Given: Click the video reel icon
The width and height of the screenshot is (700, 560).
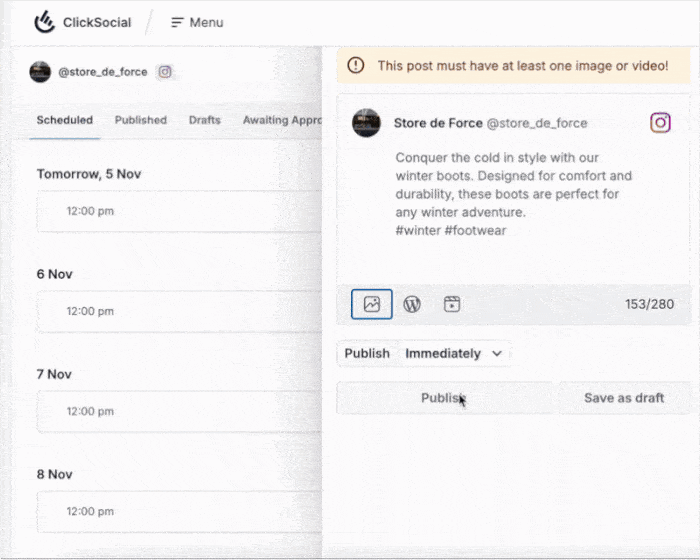Looking at the screenshot, I should point(452,304).
